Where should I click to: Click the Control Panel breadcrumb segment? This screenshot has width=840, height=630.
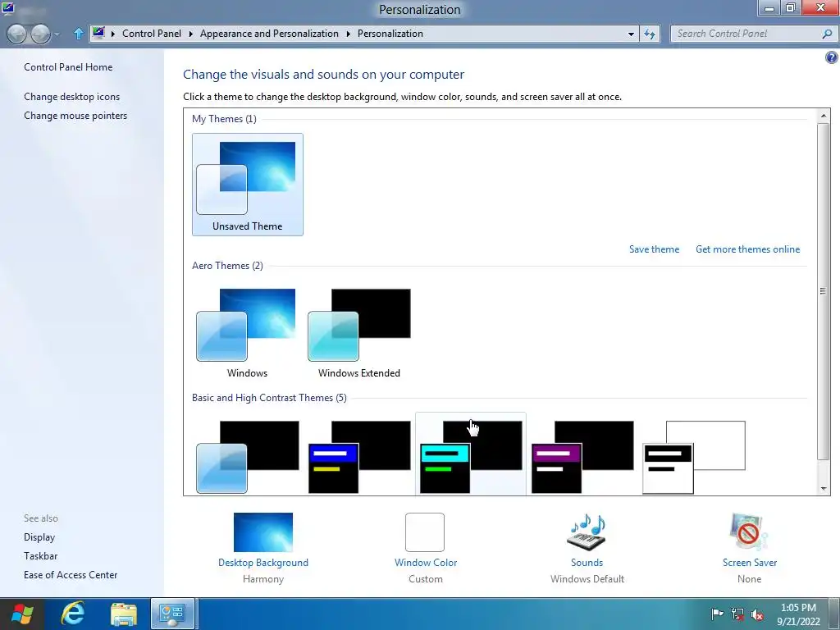pyautogui.click(x=152, y=33)
